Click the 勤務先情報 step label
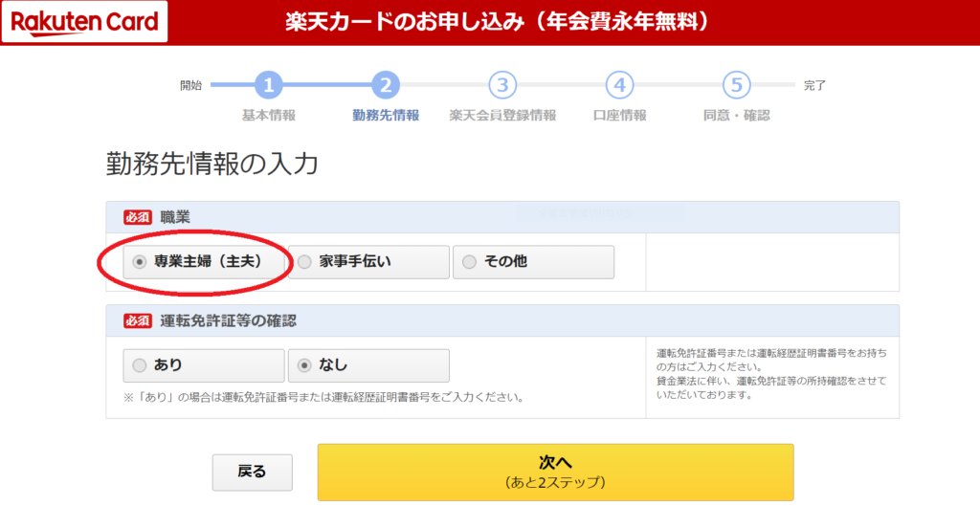 386,116
